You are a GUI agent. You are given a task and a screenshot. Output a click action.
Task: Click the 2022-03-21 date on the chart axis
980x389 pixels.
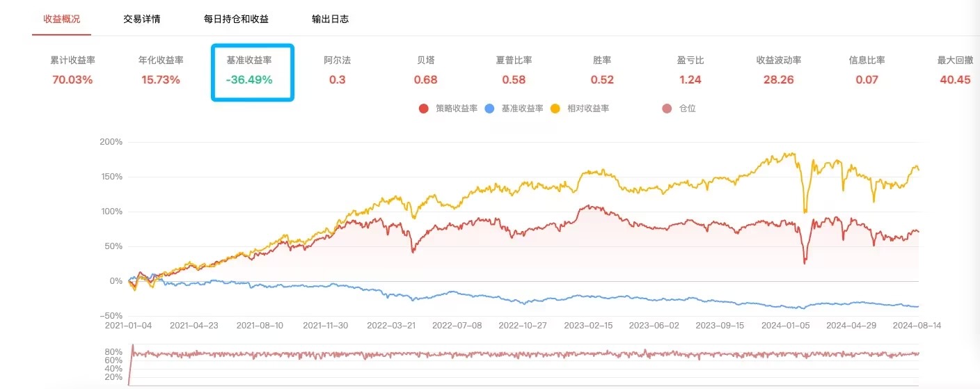coord(391,325)
